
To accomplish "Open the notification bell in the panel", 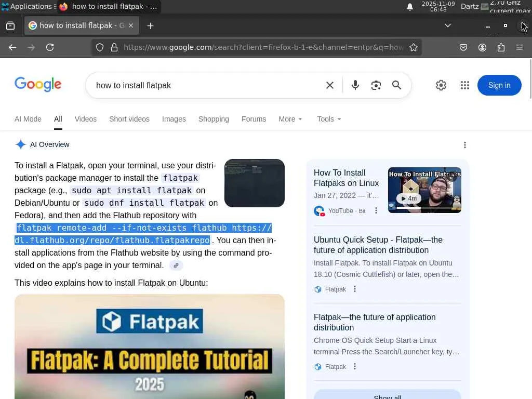I will 410,6.
